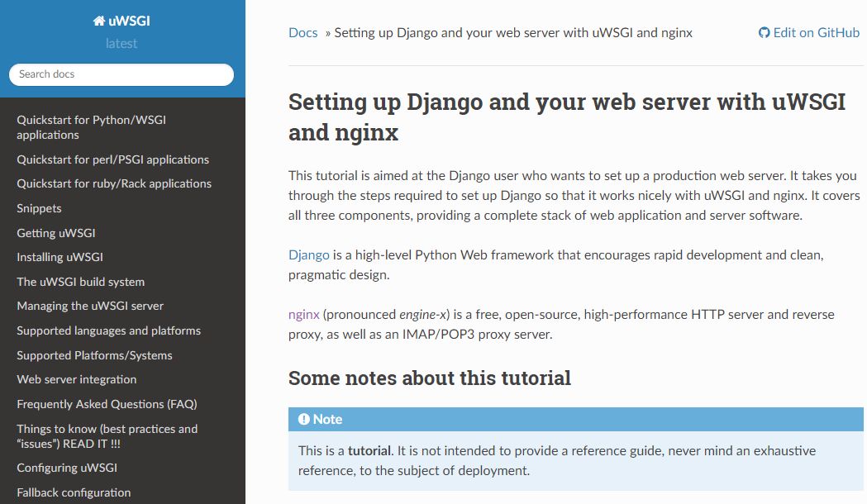Select "Quickstart for Python/WSGI applications" in sidebar
Viewport: 867px width, 504px height.
[91, 126]
